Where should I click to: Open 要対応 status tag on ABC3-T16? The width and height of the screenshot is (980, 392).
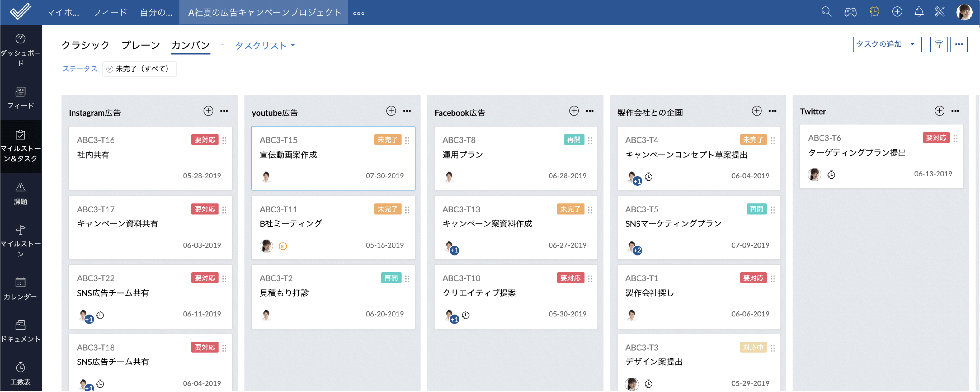coord(205,140)
